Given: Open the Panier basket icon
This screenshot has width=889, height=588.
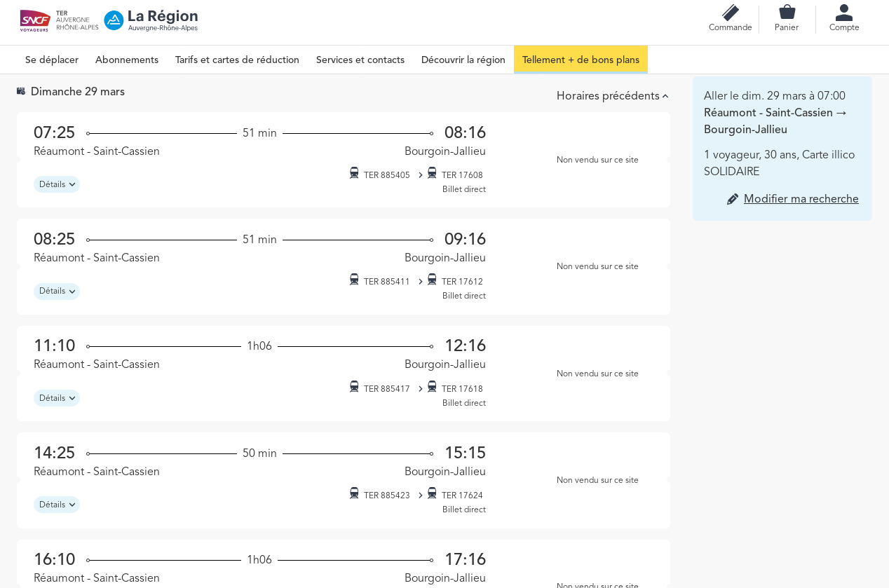Looking at the screenshot, I should (787, 13).
